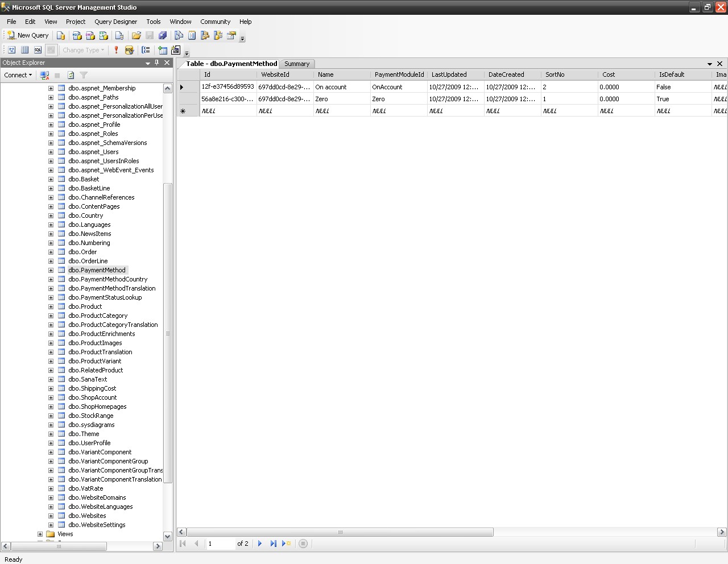Toggle the Show Results Pane button
Viewport: 728px width, 564px height.
[51, 50]
